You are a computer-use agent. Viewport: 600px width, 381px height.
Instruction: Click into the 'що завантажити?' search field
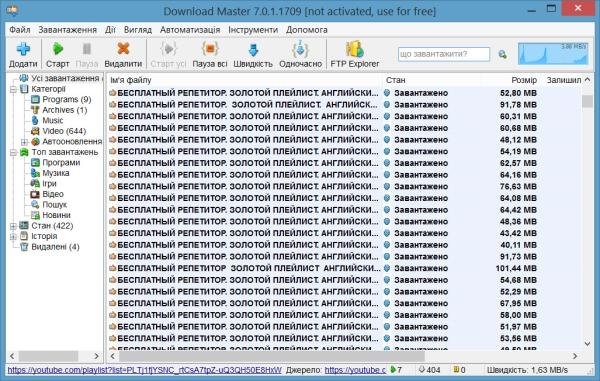point(444,54)
